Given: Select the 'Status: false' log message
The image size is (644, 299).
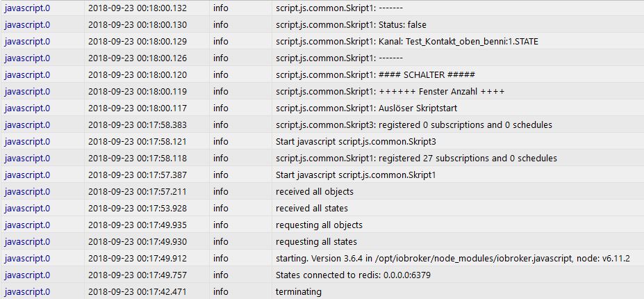Looking at the screenshot, I should pyautogui.click(x=351, y=24).
